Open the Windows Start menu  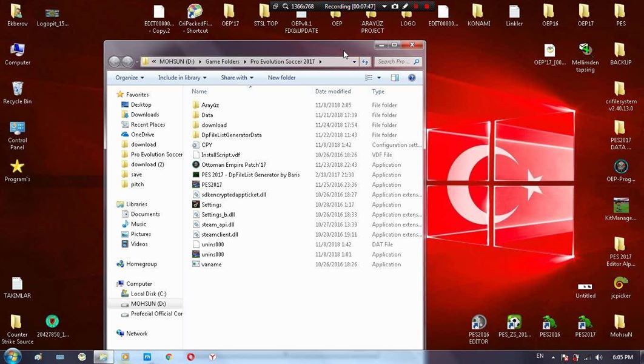pyautogui.click(x=11, y=357)
